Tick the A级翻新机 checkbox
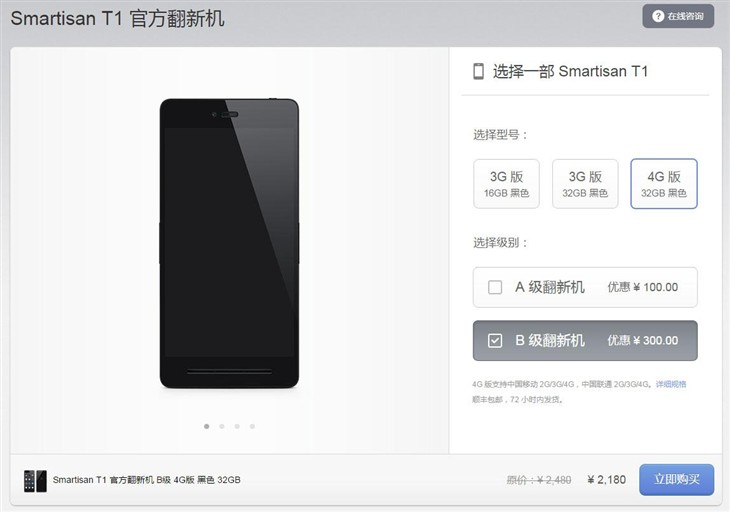 click(495, 287)
